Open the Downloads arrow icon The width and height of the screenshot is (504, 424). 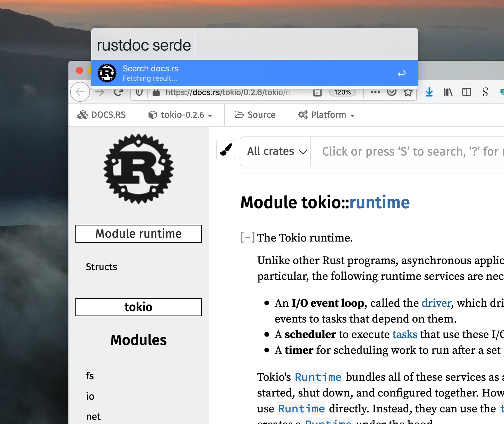429,92
